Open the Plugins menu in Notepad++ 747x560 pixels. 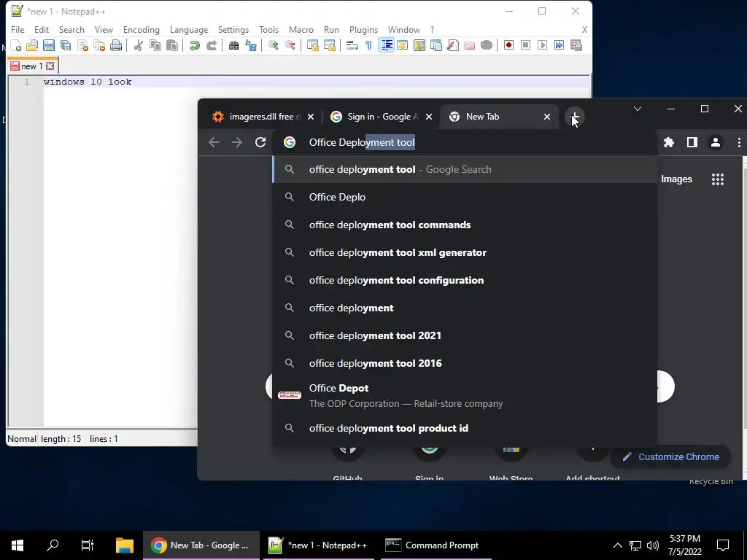tap(363, 29)
